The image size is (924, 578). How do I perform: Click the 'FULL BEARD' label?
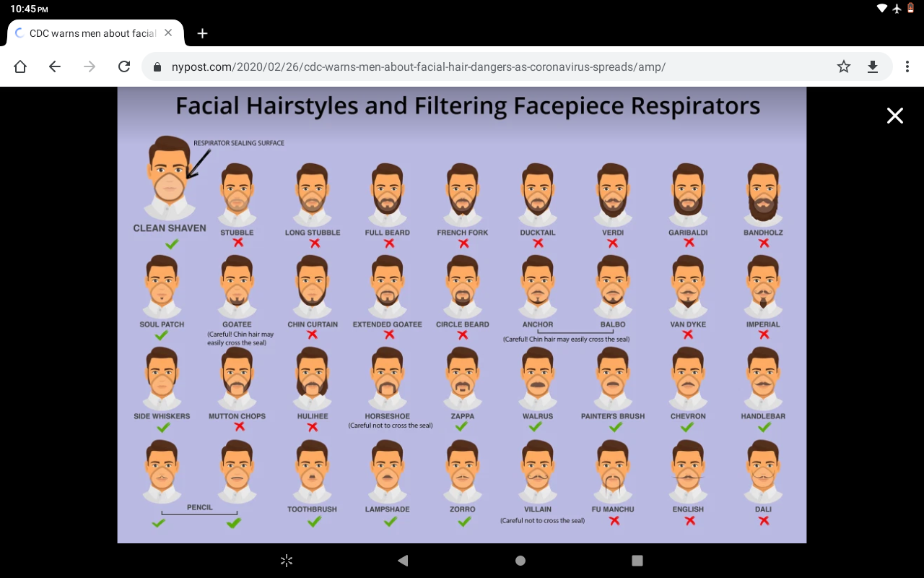(x=388, y=233)
